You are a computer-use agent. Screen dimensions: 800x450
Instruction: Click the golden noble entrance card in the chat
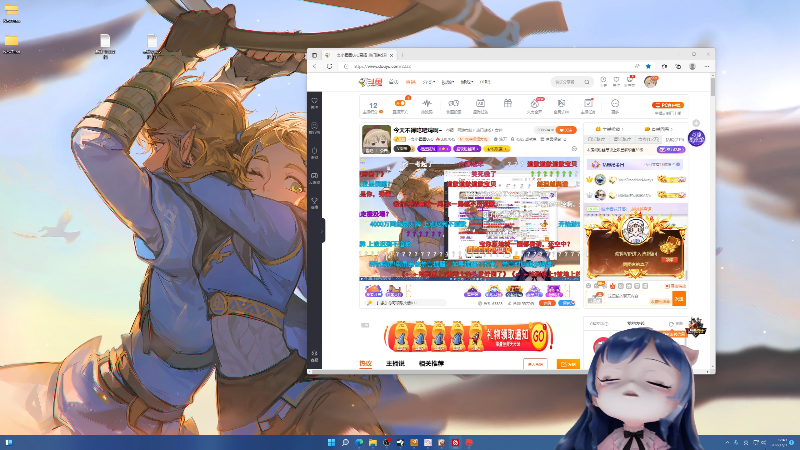[635, 246]
